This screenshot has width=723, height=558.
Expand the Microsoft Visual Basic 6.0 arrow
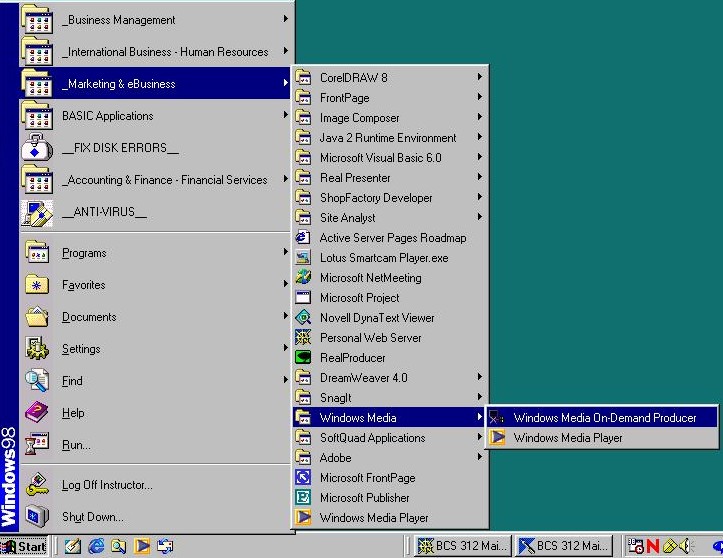coord(480,157)
